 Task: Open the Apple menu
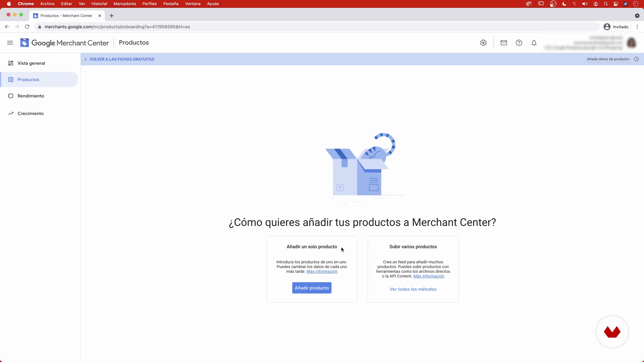[x=9, y=4]
